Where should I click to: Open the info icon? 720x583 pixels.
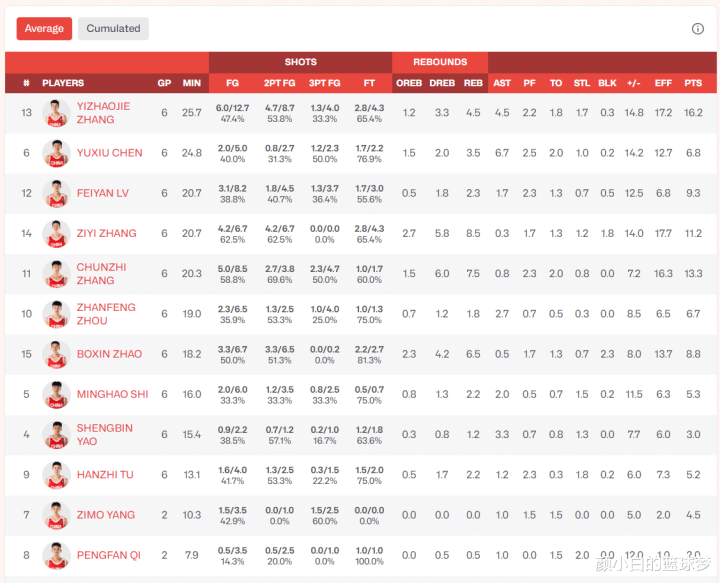point(698,29)
